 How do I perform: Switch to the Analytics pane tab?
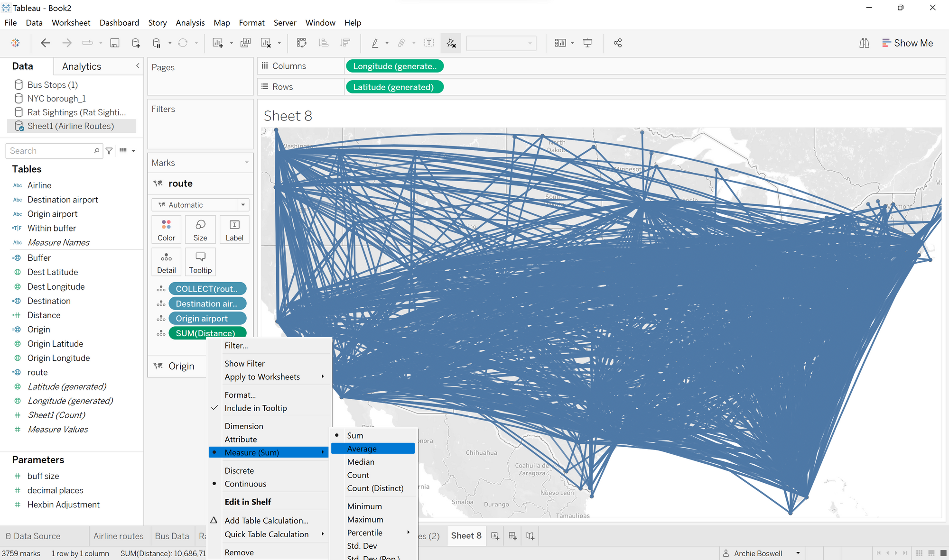point(82,66)
